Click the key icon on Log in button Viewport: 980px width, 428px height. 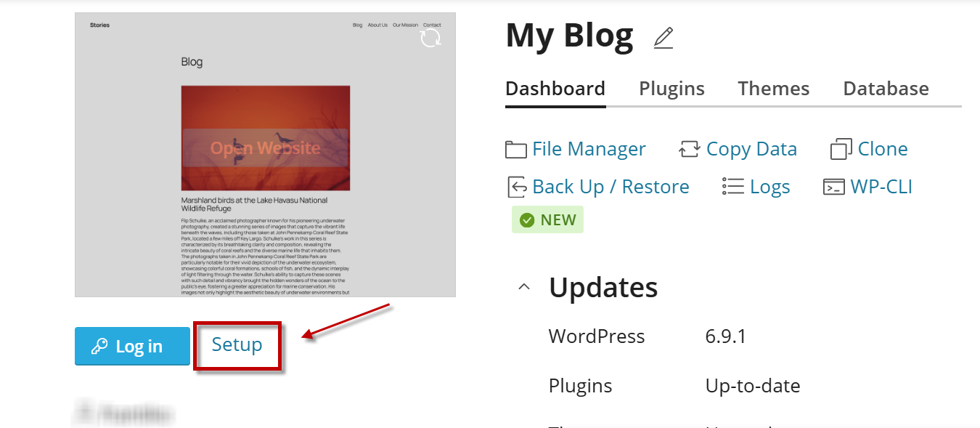click(99, 347)
